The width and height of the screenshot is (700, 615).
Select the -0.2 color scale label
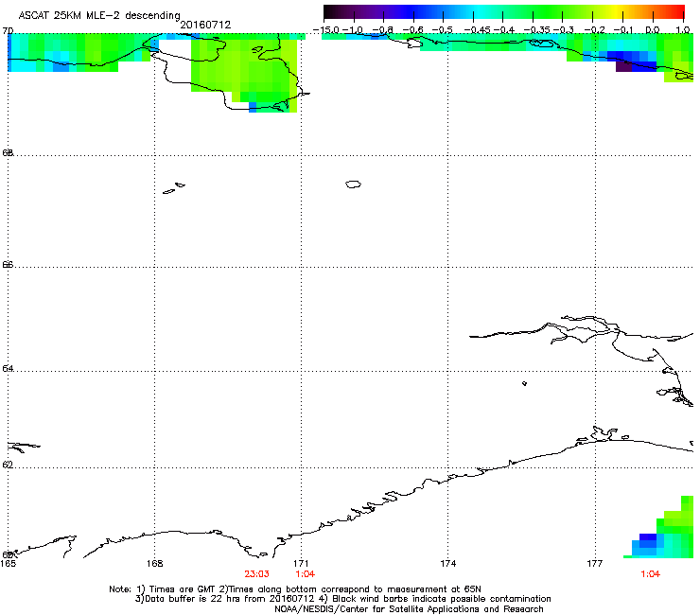[x=594, y=30]
